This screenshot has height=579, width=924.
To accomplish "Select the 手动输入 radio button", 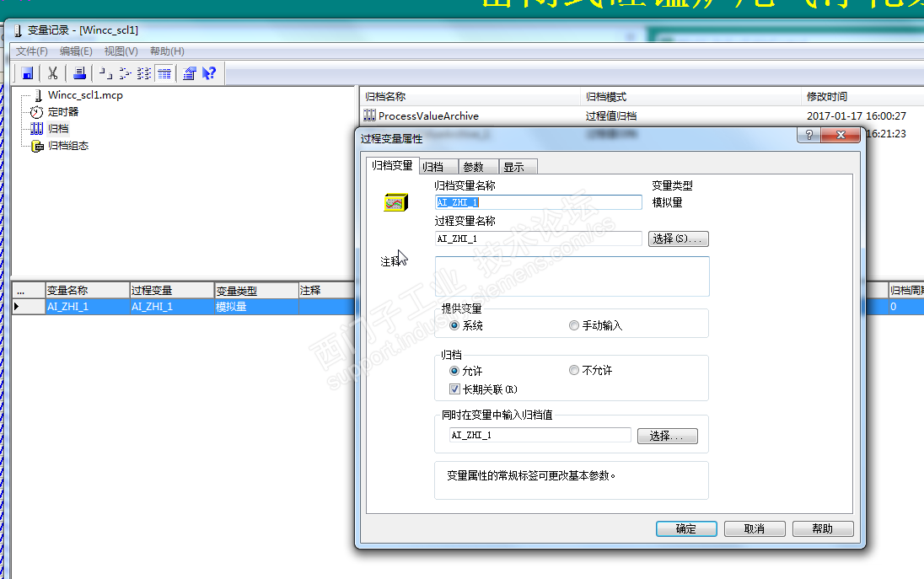I will tap(574, 325).
